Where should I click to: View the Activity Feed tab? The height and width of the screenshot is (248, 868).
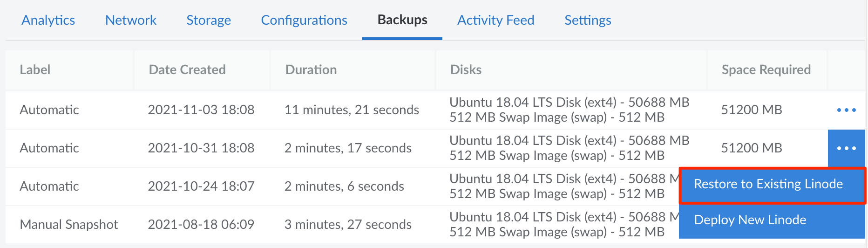(x=496, y=20)
